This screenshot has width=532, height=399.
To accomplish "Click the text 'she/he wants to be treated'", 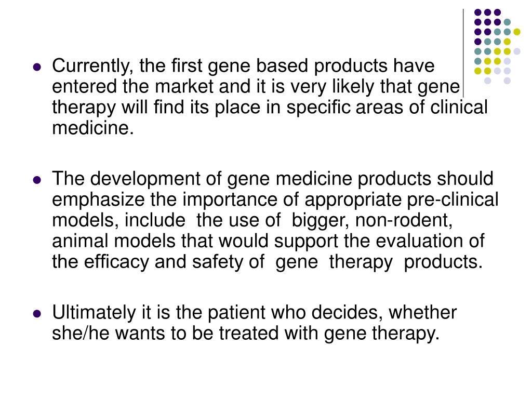I will tap(165, 333).
